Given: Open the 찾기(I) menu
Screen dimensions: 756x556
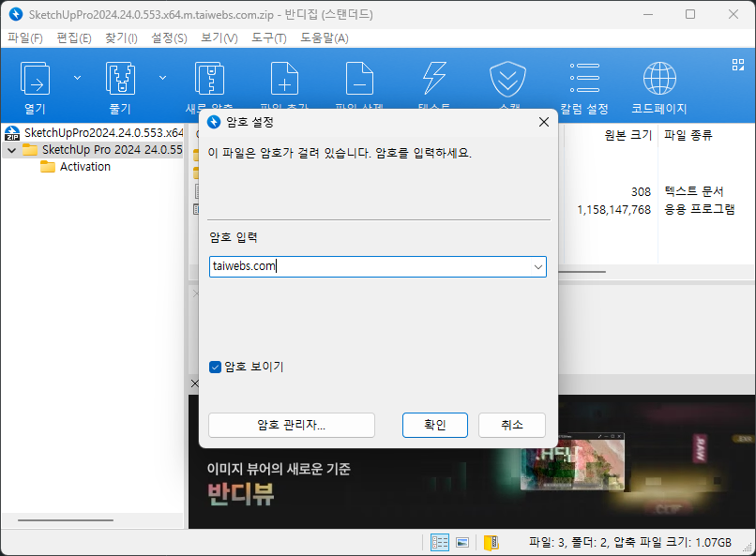Looking at the screenshot, I should tap(121, 38).
